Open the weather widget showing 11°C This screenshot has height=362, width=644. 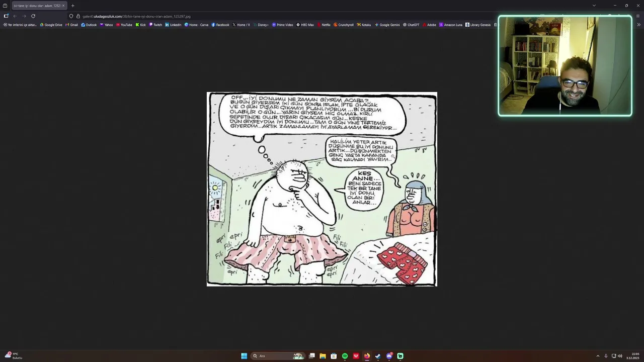(13, 355)
